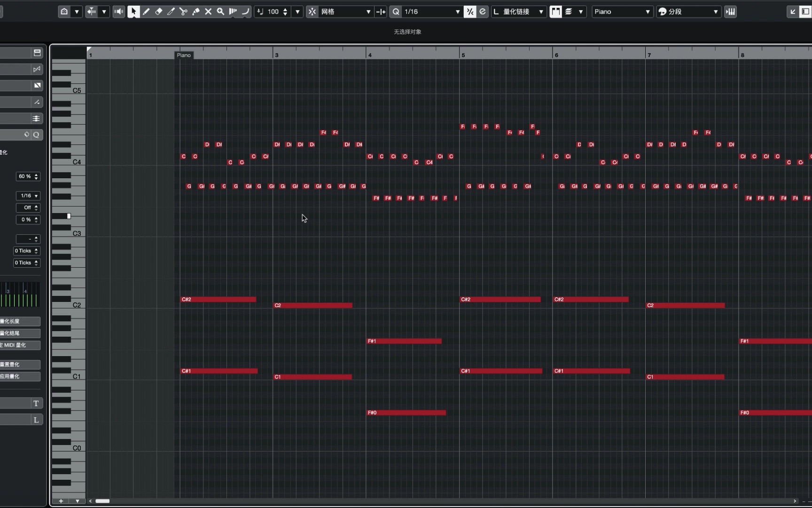Open the 1/16 quantize preset dropdown

432,12
